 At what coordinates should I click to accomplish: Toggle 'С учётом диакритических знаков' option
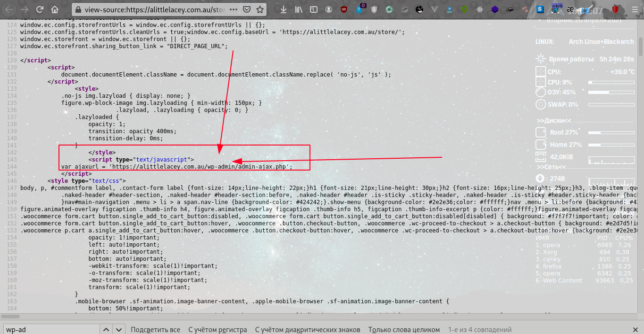tap(308, 329)
